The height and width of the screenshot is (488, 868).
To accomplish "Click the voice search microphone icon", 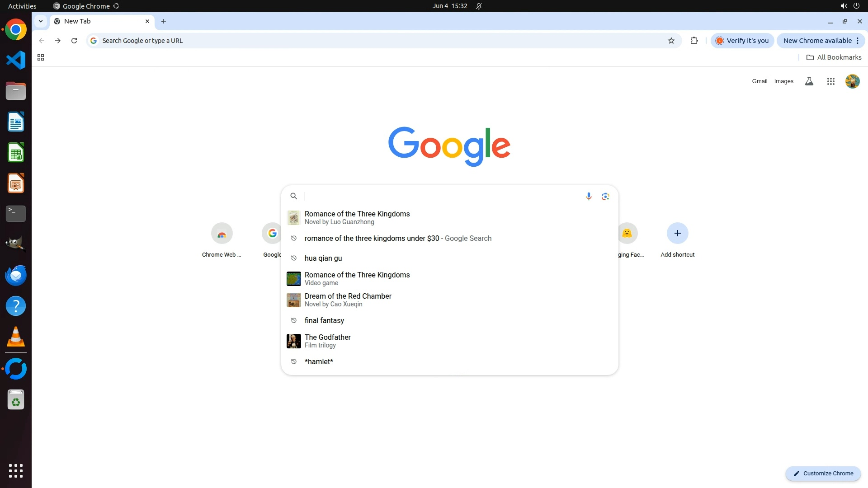I will (589, 196).
